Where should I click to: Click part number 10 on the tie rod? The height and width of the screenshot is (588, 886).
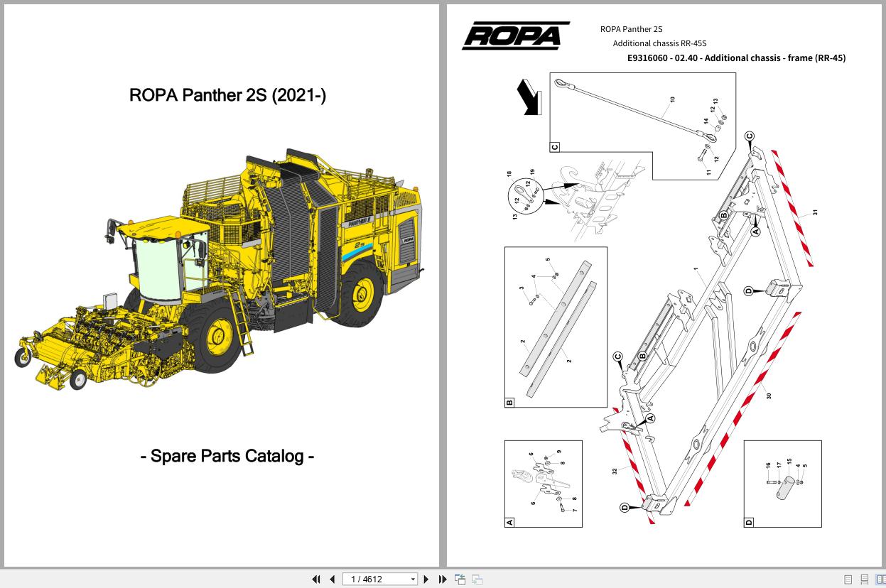672,100
